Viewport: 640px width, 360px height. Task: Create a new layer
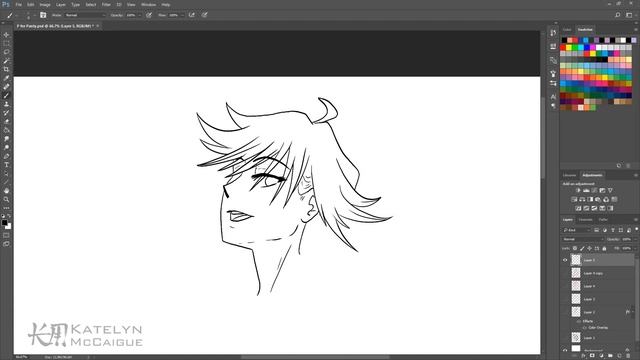coord(619,356)
